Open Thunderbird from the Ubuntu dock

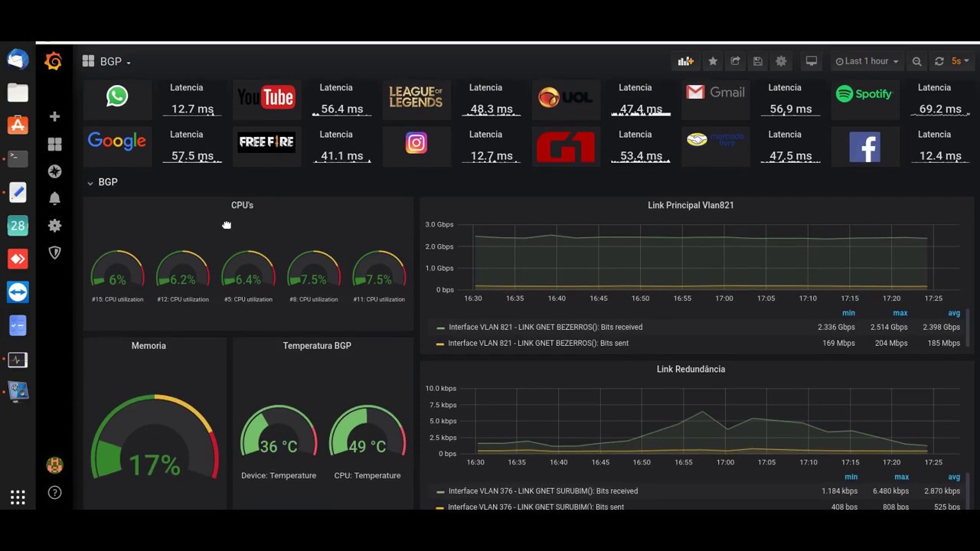point(18,59)
